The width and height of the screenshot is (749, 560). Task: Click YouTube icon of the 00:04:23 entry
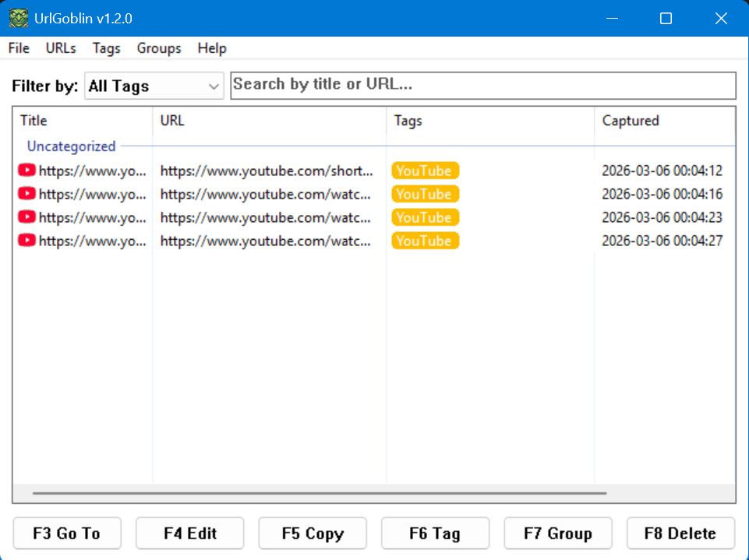(x=27, y=217)
